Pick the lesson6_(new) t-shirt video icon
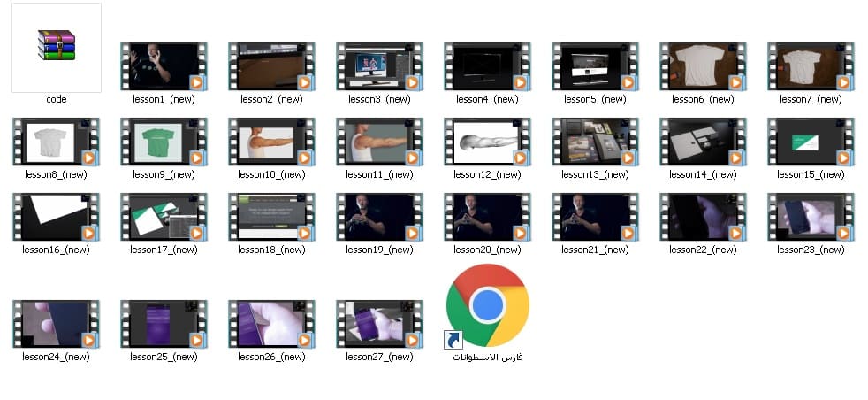868x400 pixels. point(703,67)
